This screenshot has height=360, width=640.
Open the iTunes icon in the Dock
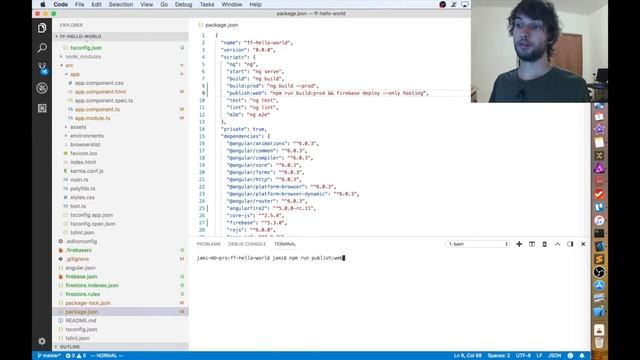599,220
